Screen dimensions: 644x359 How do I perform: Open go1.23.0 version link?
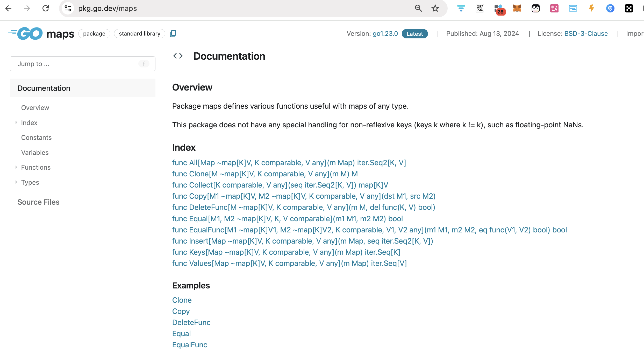tap(385, 34)
